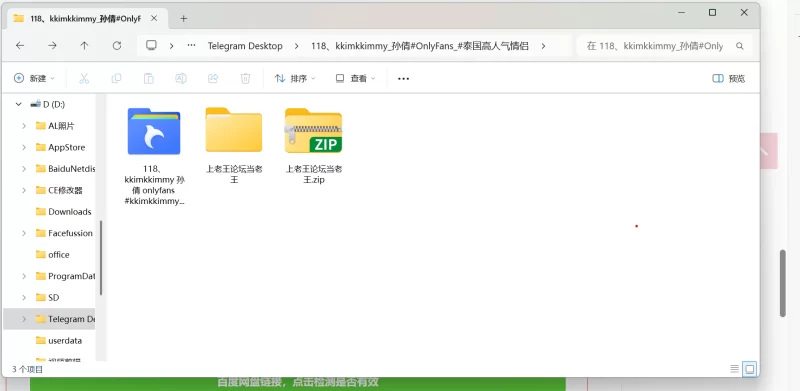
Task: Switch to large icons view in status bar
Action: tap(749, 369)
